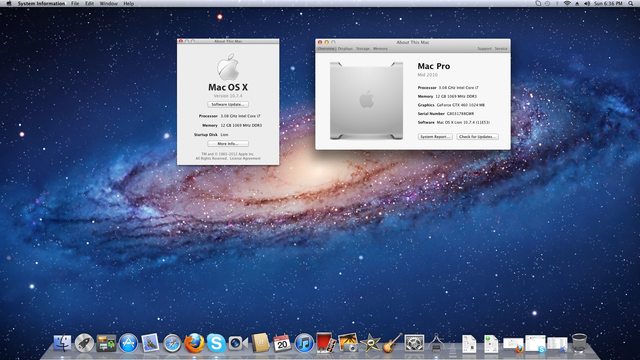Image resolution: width=640 pixels, height=360 pixels.
Task: Open Skype in the dock
Action: click(x=216, y=343)
